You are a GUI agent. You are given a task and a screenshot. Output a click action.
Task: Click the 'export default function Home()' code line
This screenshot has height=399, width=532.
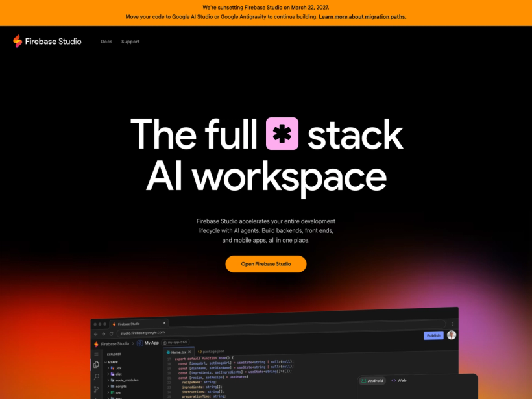[x=204, y=358]
